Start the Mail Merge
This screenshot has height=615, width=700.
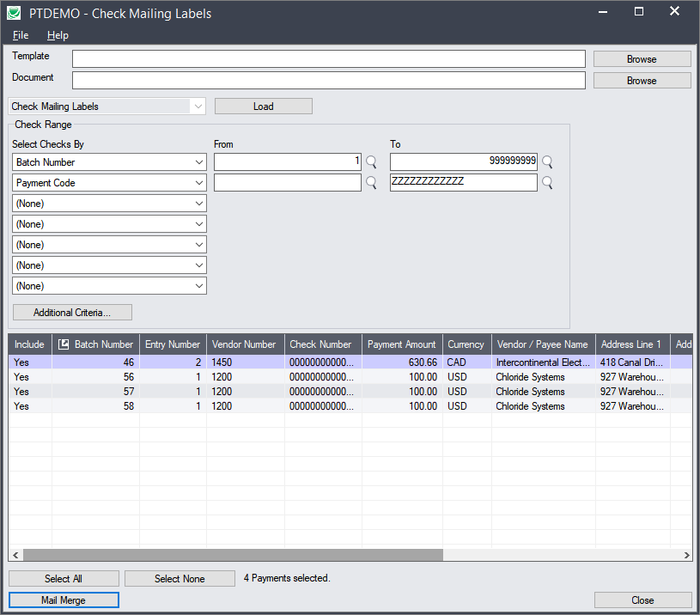64,600
